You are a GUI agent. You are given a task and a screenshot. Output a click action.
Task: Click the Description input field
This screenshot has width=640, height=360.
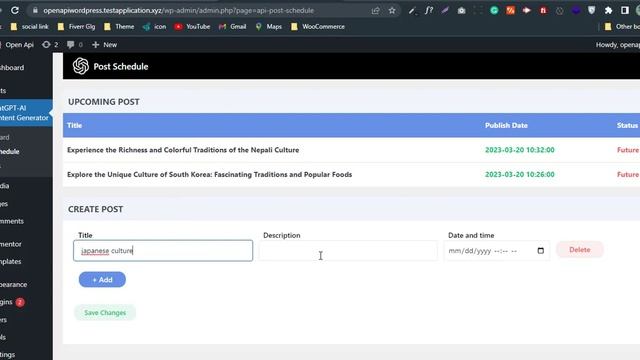pyautogui.click(x=348, y=251)
